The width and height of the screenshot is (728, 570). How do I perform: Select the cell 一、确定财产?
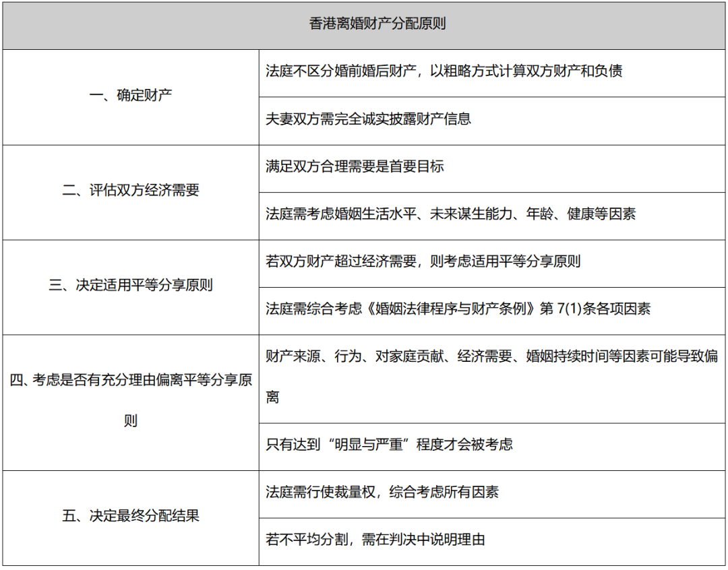point(131,97)
